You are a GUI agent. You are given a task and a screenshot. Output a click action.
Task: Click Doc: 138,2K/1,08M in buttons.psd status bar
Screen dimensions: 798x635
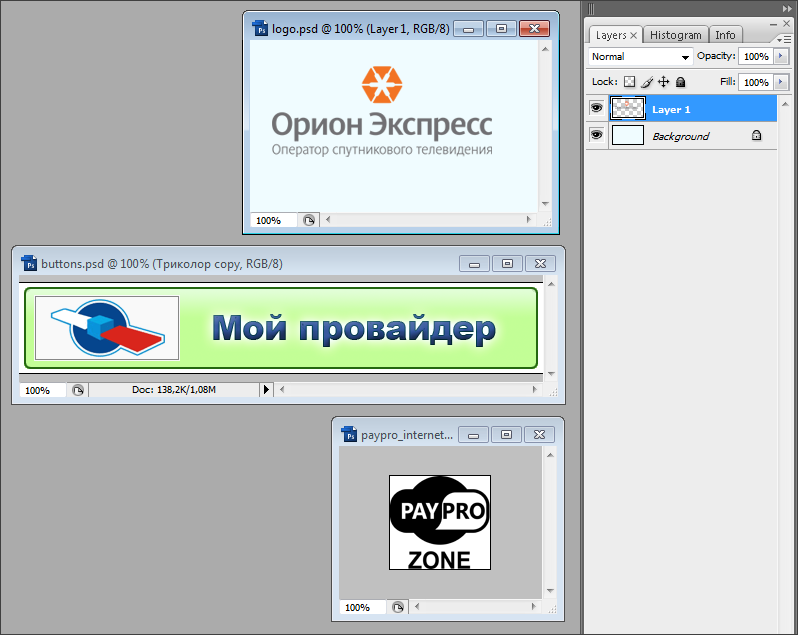coord(174,390)
